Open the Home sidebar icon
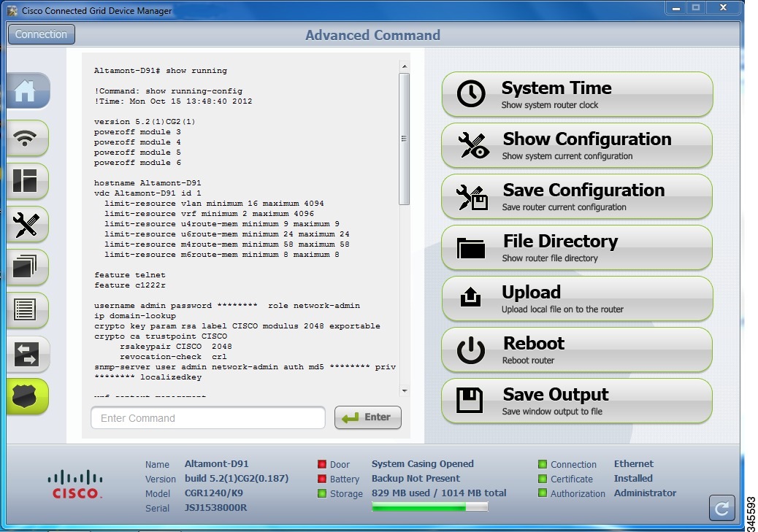The height and width of the screenshot is (532, 758). point(28,90)
